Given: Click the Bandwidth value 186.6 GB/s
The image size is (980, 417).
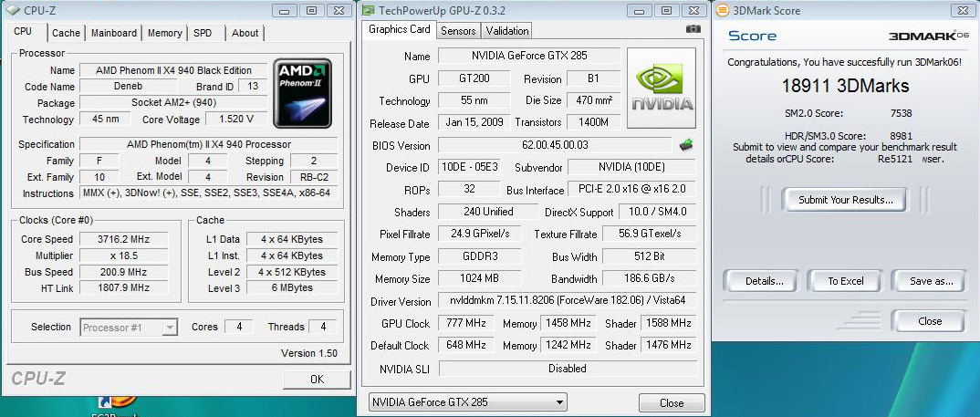Looking at the screenshot, I should (649, 279).
